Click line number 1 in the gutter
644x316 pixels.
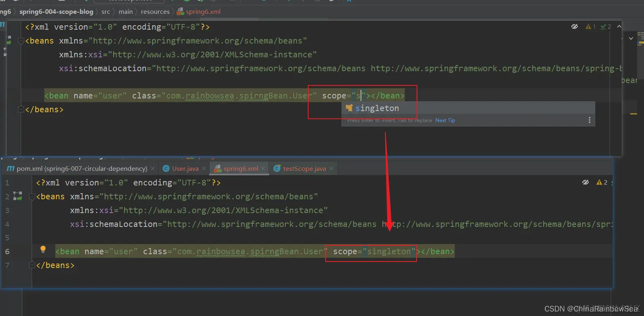(x=7, y=183)
